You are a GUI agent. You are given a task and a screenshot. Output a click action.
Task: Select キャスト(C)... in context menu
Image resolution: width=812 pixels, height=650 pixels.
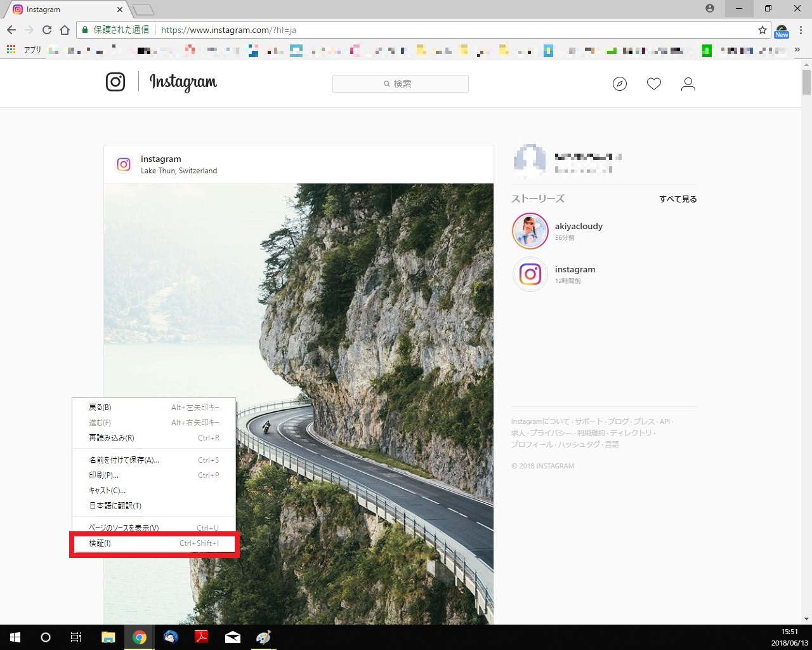[154, 491]
